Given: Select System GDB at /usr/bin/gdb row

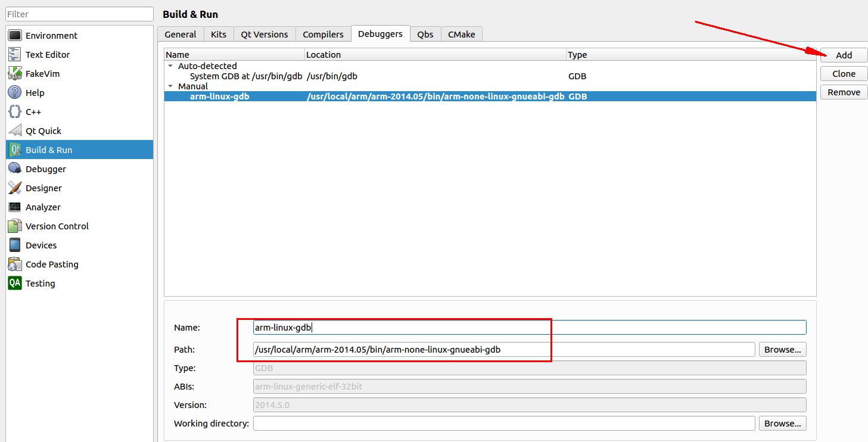Looking at the screenshot, I should [x=490, y=76].
